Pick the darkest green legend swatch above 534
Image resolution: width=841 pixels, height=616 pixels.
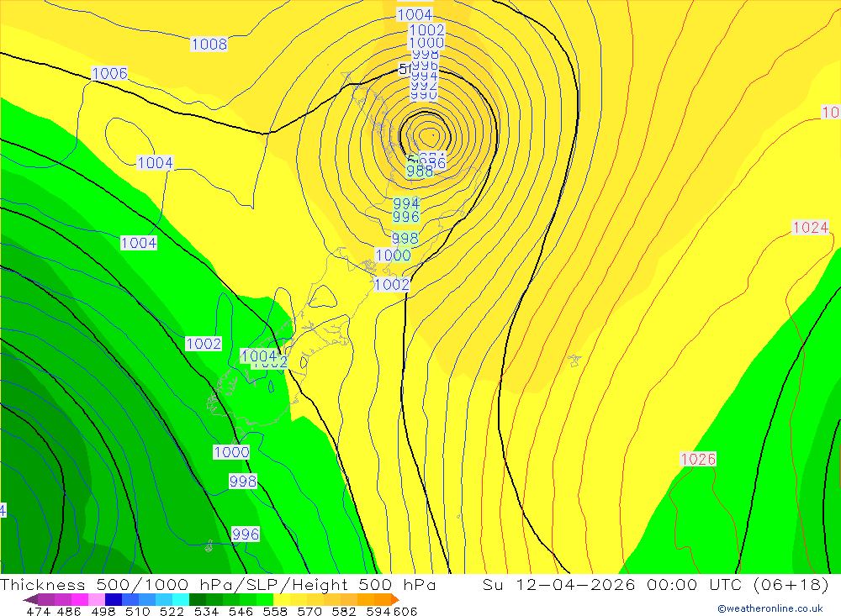[198, 599]
